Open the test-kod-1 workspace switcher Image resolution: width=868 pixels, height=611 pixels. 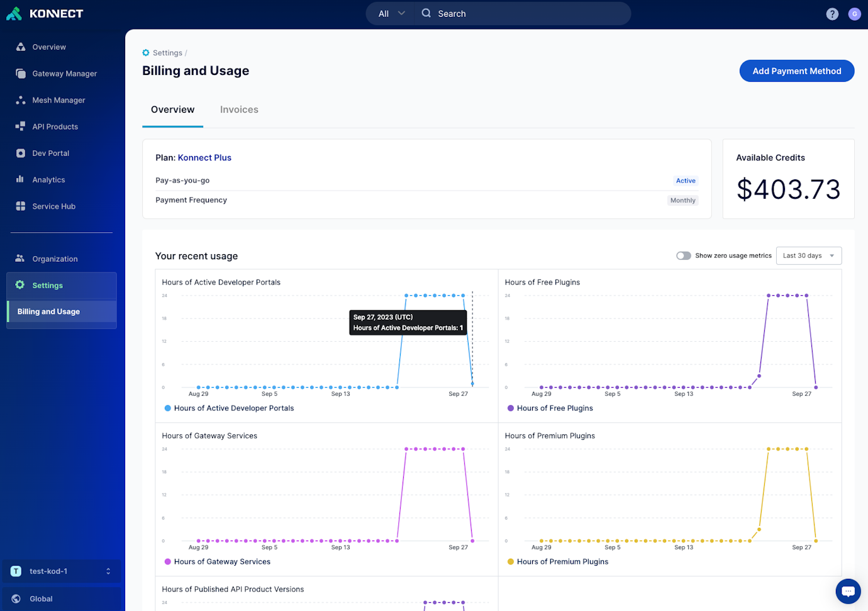point(61,571)
